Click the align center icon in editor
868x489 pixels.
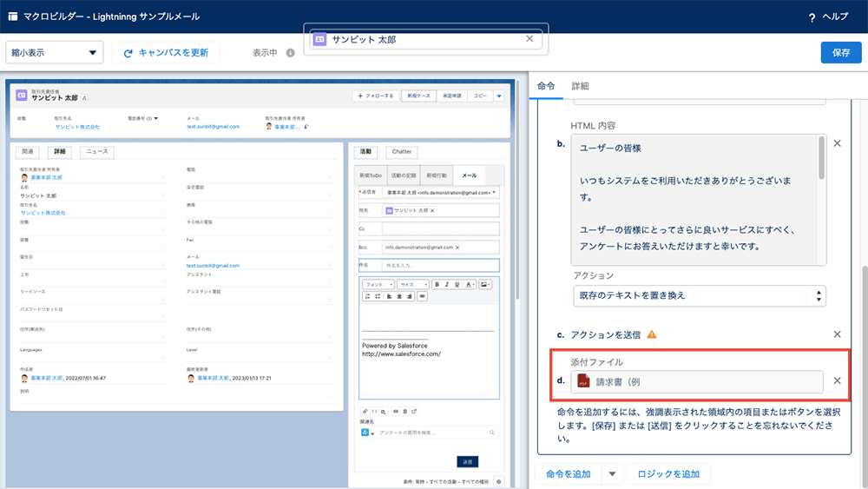pyautogui.click(x=399, y=296)
